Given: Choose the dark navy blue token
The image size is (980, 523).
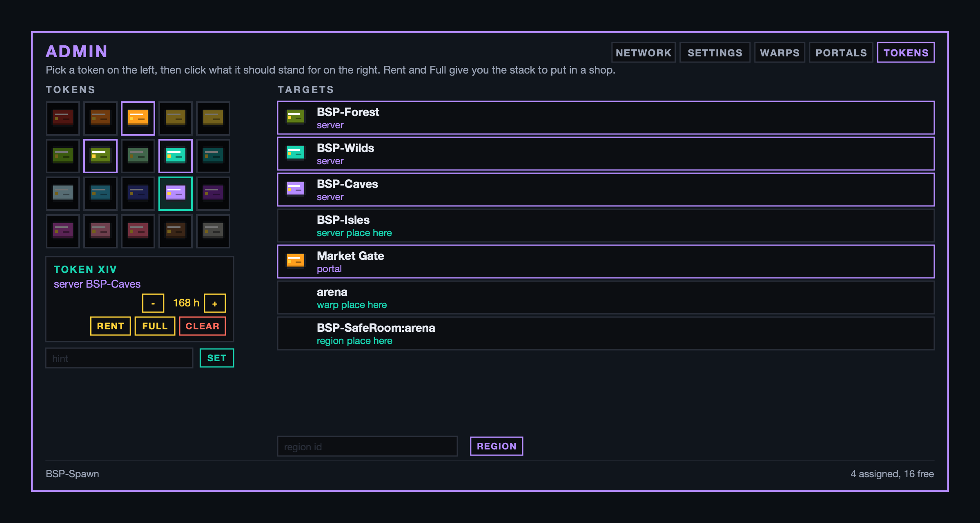Looking at the screenshot, I should pyautogui.click(x=138, y=194).
